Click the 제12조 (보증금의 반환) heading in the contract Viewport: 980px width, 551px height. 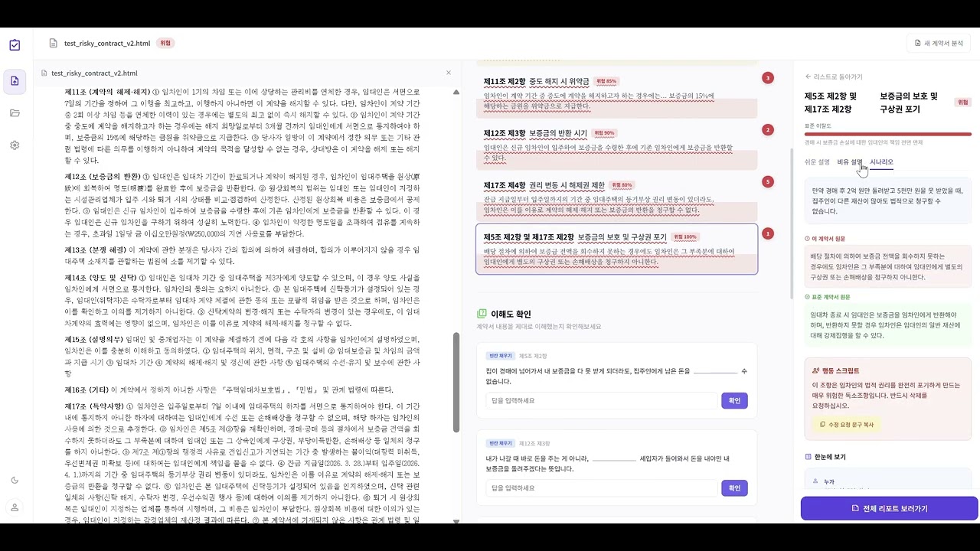tap(103, 176)
